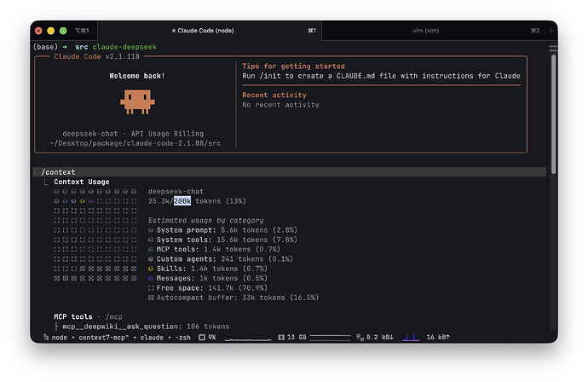The width and height of the screenshot is (588, 382).
Task: Click the 13 GB memory status icon
Action: pos(281,338)
